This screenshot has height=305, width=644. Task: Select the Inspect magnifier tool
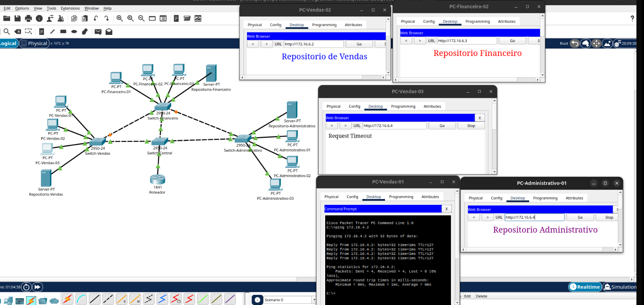tap(7, 32)
